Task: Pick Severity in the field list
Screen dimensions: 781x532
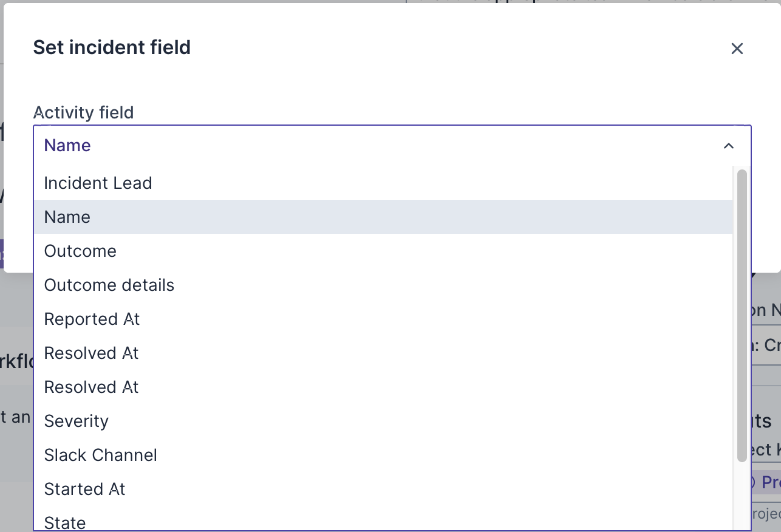Action: pos(77,421)
